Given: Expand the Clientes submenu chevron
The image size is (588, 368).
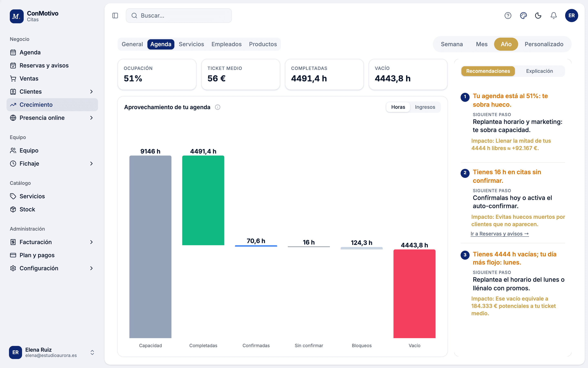Looking at the screenshot, I should pos(91,92).
